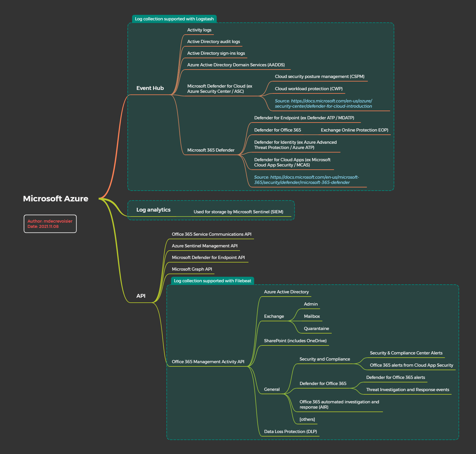This screenshot has width=476, height=454.
Task: Select Exchange Online Protection EOP) text
Action: coord(354,130)
